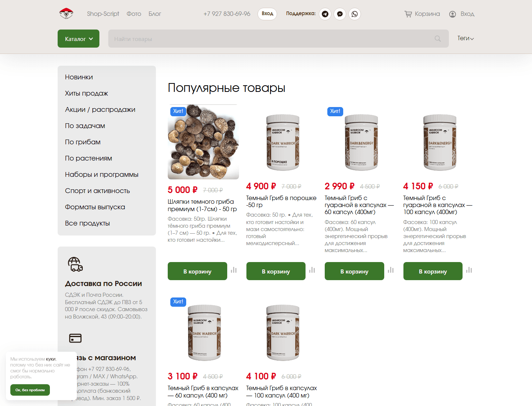This screenshot has width=532, height=406.
Task: Open 4 100 ₽ Dark Warrior jar image
Action: (283, 333)
